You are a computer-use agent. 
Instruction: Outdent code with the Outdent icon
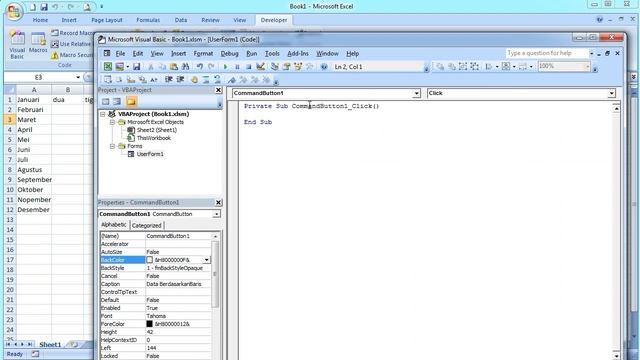(180, 80)
